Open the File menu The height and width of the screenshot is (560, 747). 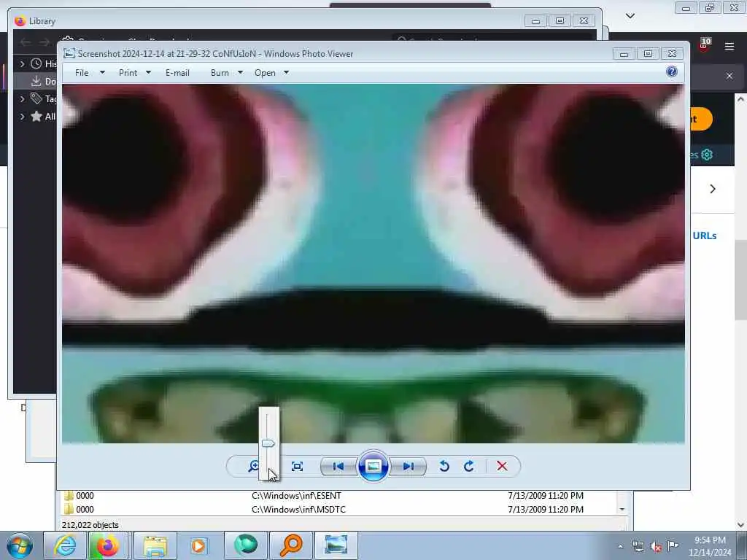click(x=82, y=73)
